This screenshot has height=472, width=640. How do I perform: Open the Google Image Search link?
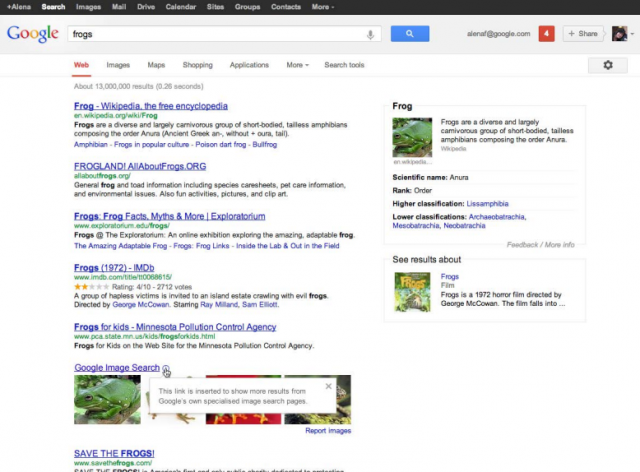pyautogui.click(x=117, y=367)
